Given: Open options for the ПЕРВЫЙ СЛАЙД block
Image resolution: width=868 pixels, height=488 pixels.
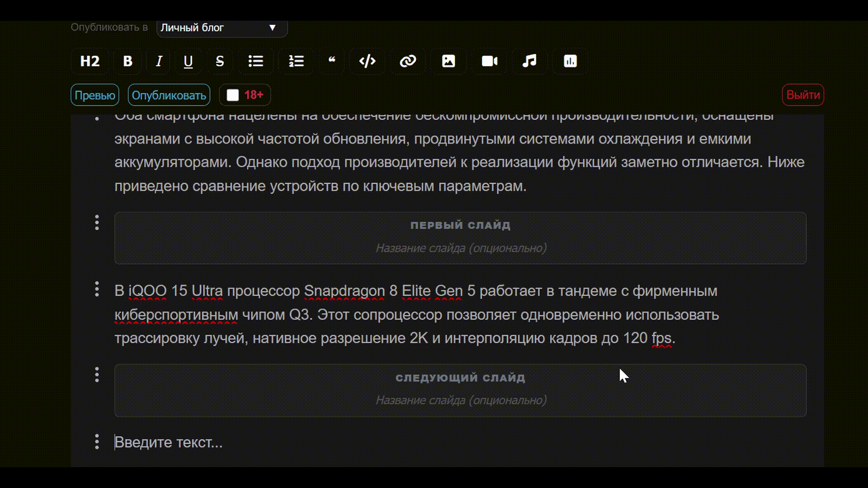Looking at the screenshot, I should [x=96, y=223].
